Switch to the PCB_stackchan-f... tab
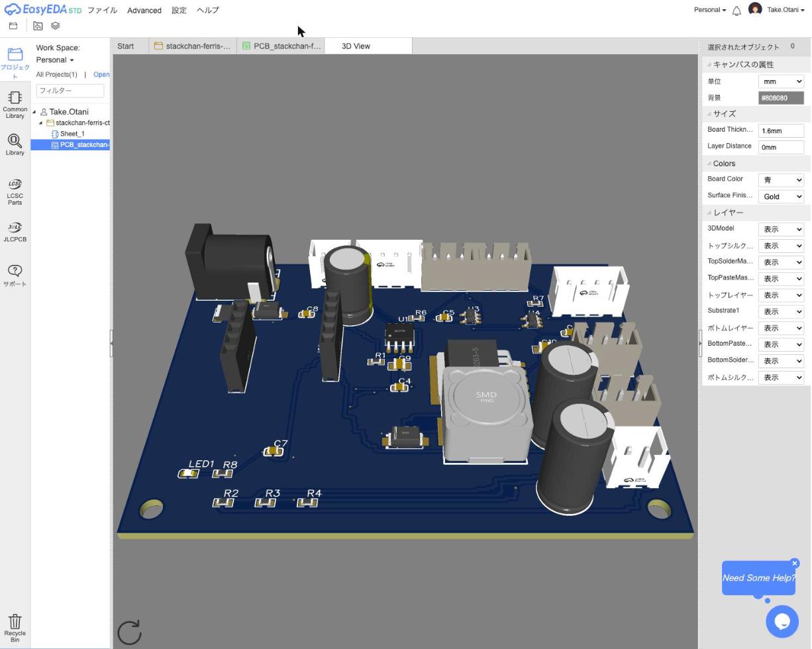This screenshot has height=649, width=812. coord(281,46)
